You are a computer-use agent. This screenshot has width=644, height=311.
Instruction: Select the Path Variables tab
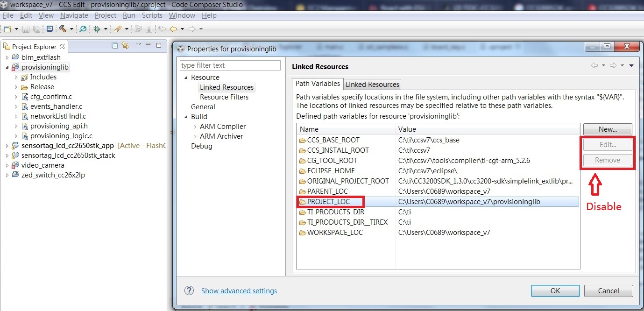[x=318, y=84]
